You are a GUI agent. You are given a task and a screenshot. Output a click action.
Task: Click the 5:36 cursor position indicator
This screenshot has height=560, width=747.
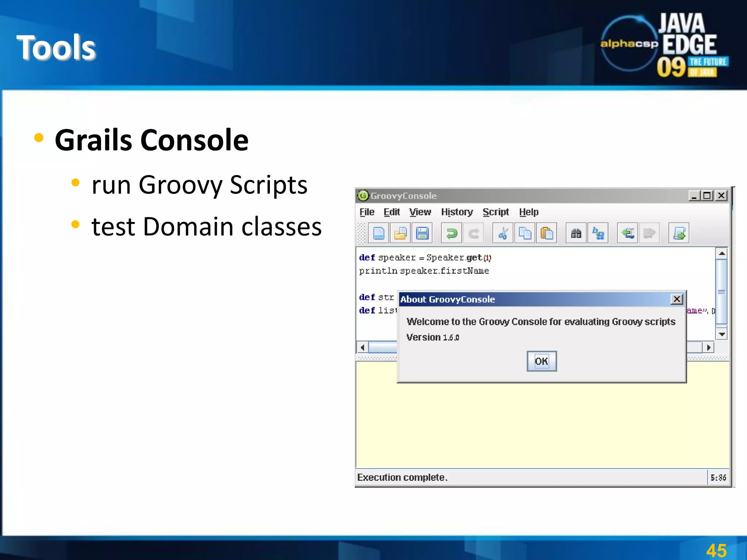tap(718, 477)
